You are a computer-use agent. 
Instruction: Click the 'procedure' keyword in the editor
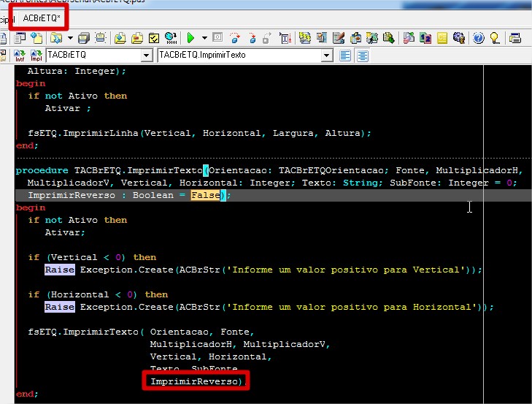tap(42, 170)
